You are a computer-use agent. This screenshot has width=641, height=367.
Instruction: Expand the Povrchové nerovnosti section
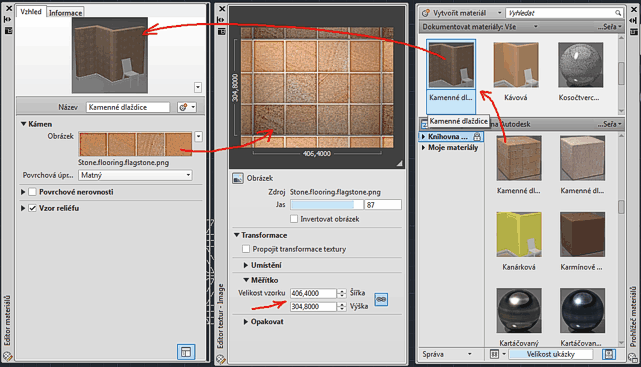point(23,192)
